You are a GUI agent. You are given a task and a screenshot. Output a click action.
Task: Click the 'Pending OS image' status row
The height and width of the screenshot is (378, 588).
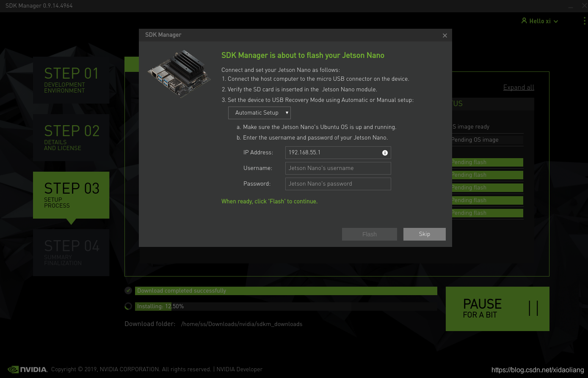487,140
